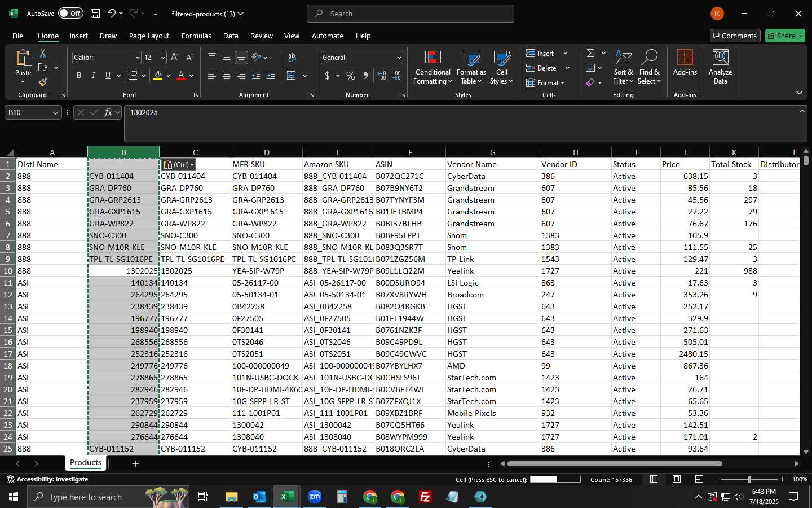Open the Formulas ribbon tab
Image resolution: width=812 pixels, height=508 pixels.
(x=196, y=36)
